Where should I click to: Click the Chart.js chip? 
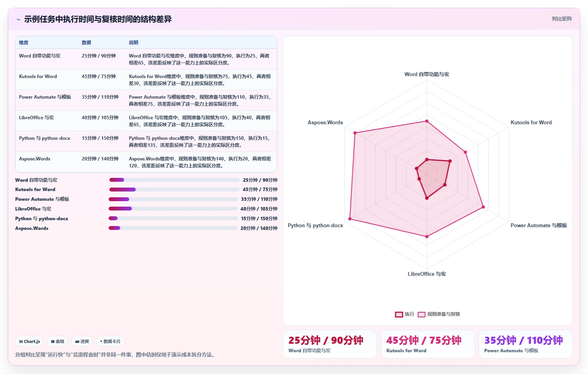tap(29, 341)
